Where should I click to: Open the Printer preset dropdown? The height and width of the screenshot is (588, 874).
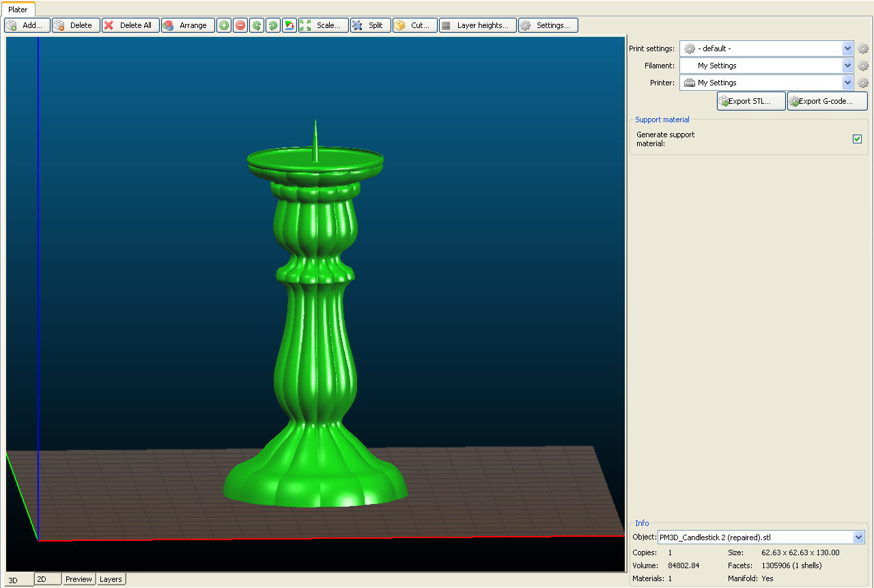(x=847, y=83)
